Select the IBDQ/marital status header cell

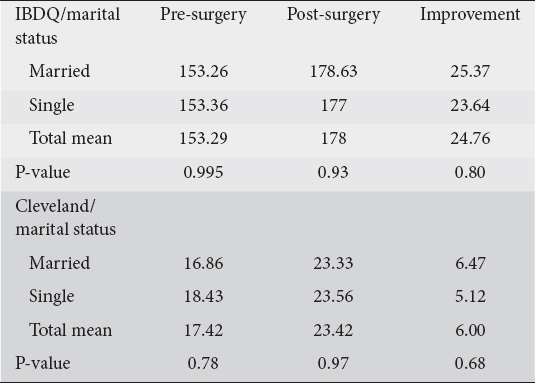pos(68,26)
